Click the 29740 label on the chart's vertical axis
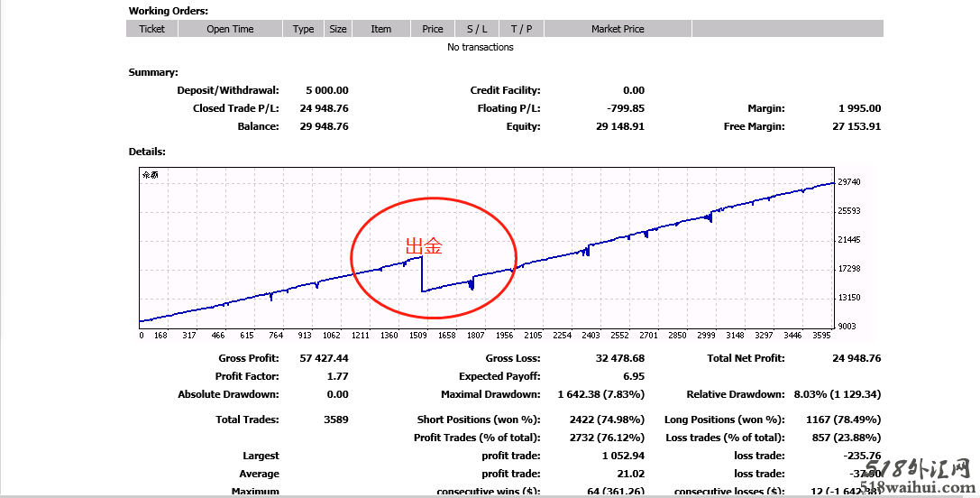The width and height of the screenshot is (980, 498). tap(849, 182)
